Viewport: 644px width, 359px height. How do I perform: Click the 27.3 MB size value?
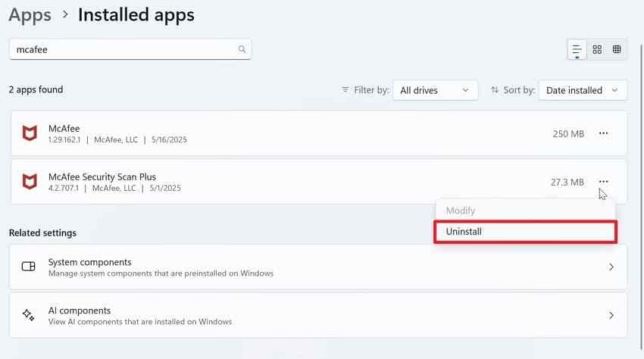click(567, 182)
